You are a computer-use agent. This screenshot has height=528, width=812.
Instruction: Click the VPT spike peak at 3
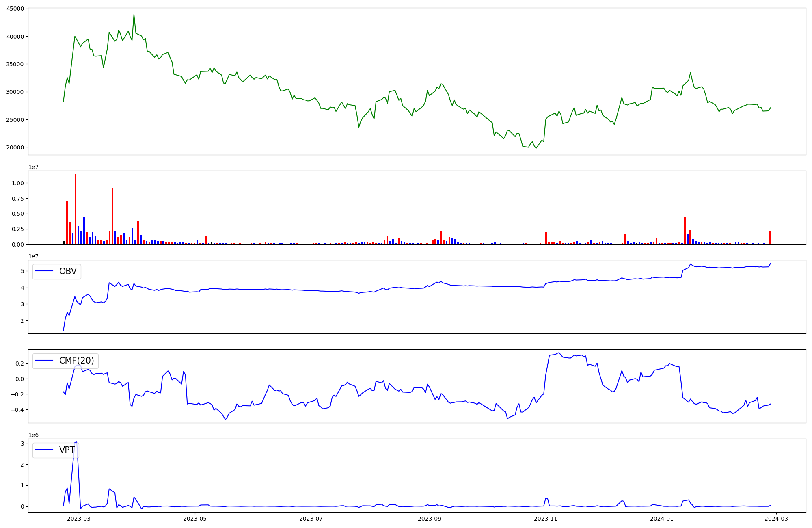(x=76, y=442)
